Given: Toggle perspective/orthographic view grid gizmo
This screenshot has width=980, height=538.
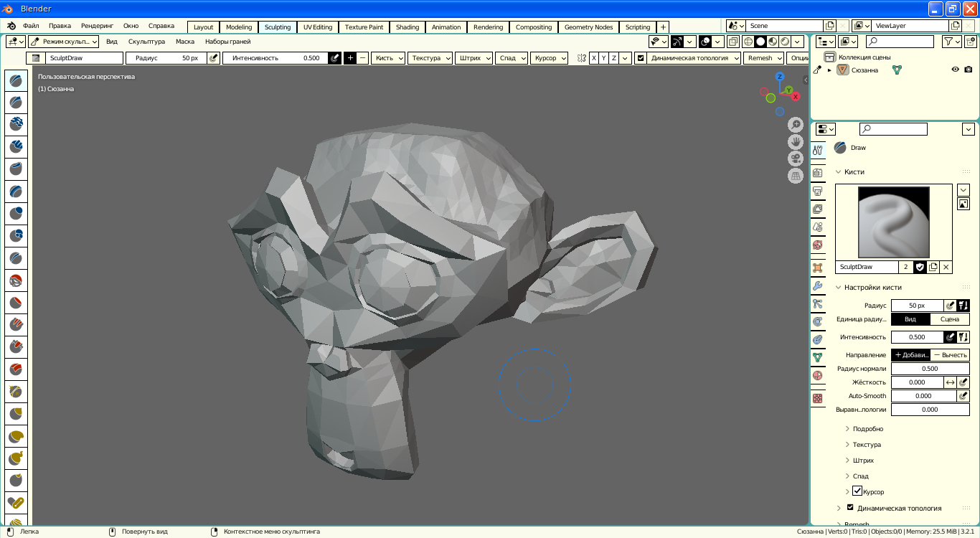Looking at the screenshot, I should 795,176.
